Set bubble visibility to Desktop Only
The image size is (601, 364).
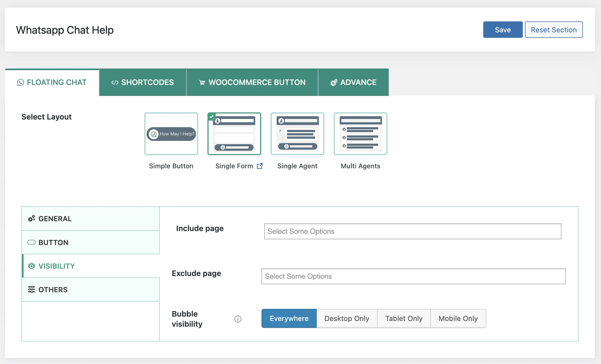(x=347, y=318)
